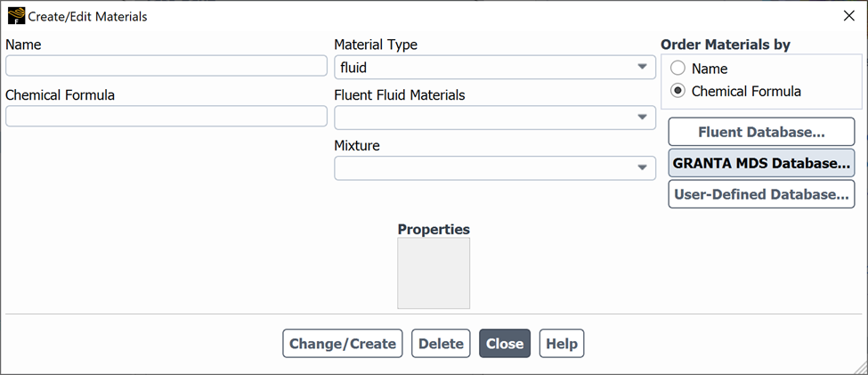Screen dimensions: 868x375
Task: Open the Material Type dropdown
Action: (495, 67)
